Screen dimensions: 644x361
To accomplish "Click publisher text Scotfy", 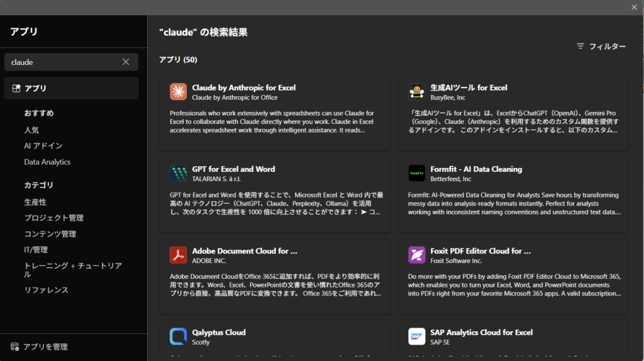I will coord(201,342).
